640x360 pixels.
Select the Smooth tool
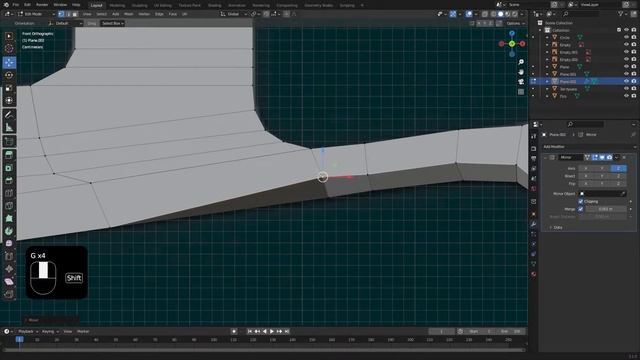point(9,244)
